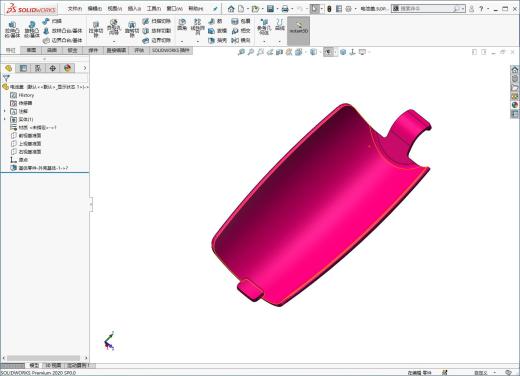The width and height of the screenshot is (520, 376).
Task: Open the Reference Geometry (参考几何体) tool
Action: coord(264,27)
